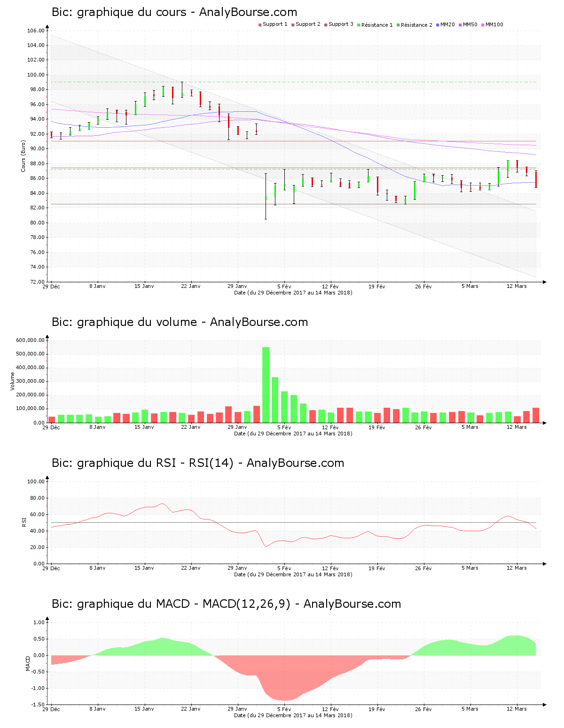Image resolution: width=564 pixels, height=728 pixels.
Task: Click '12 Mars' under the price chart
Action: click(517, 286)
